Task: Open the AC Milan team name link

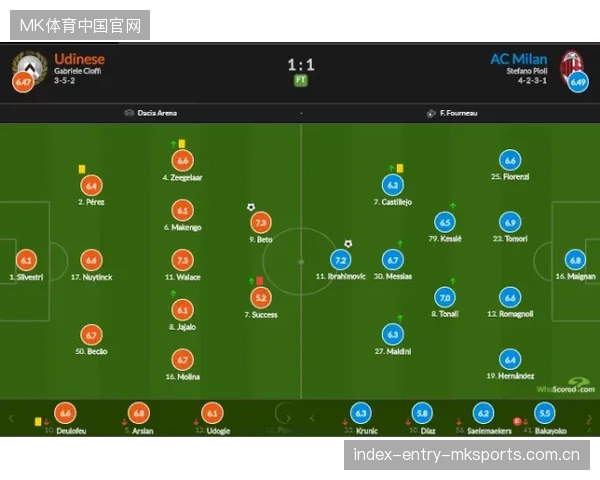Action: [x=519, y=59]
